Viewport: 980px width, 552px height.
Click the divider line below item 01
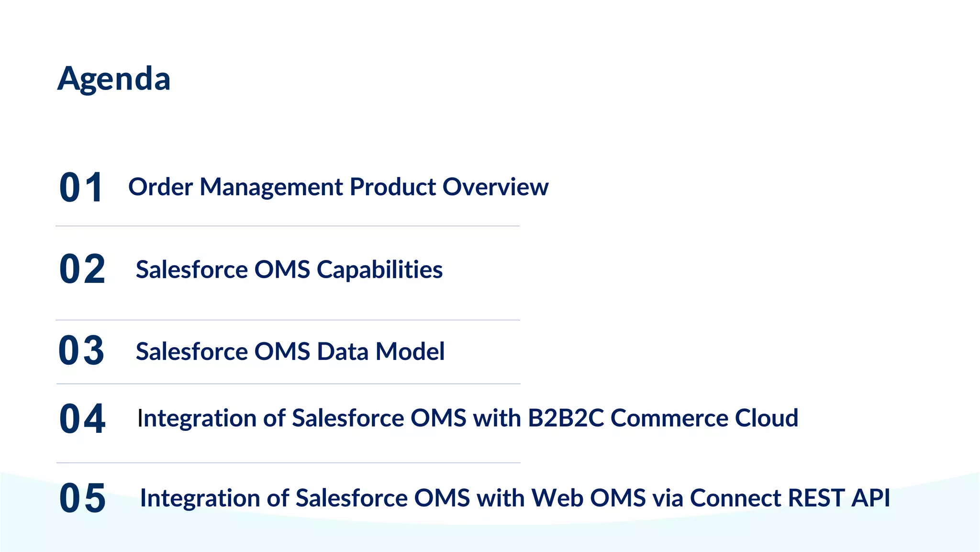[287, 226]
